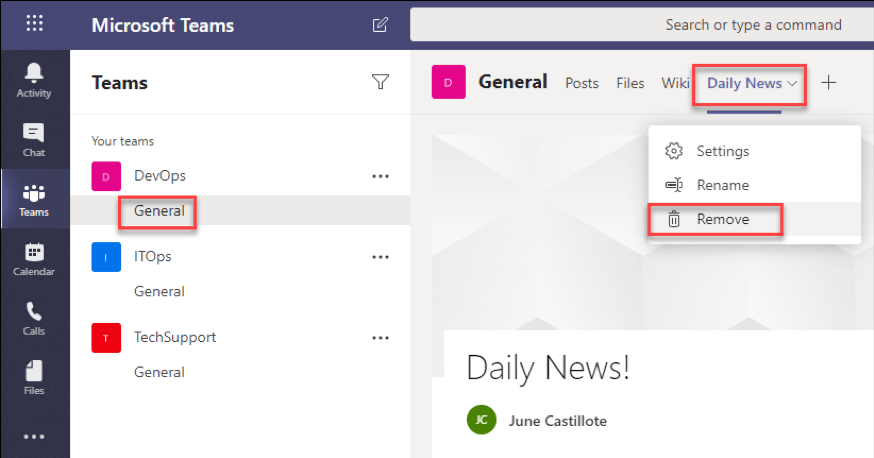The image size is (874, 458).
Task: Click the June Castillote author name
Action: (557, 421)
